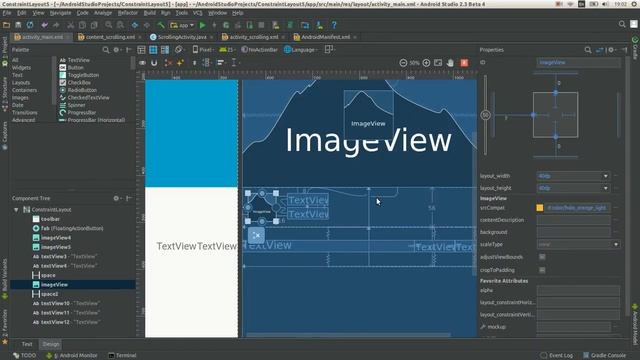
Task: Open the Gradle Console
Action: click(604, 356)
